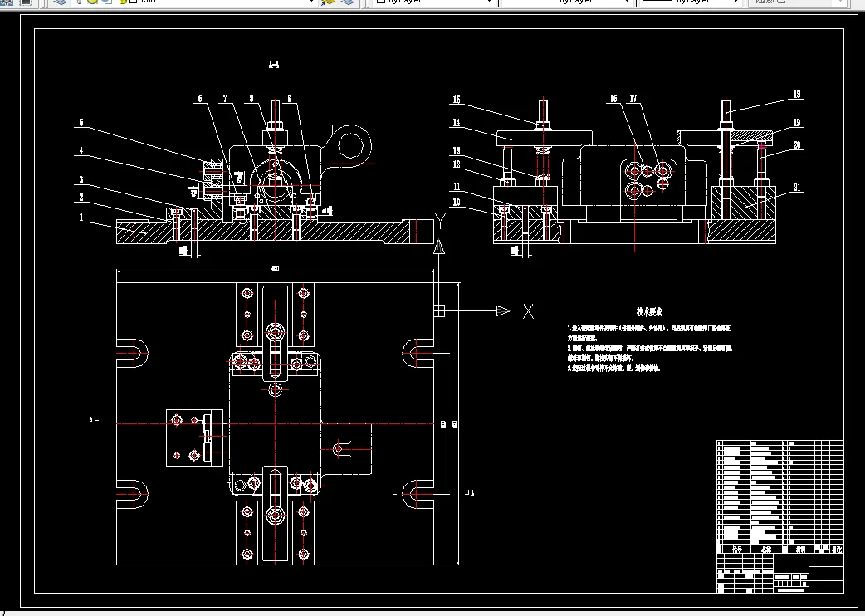Viewport: 865px width, 616px height.
Task: Select part balloon number 11
Action: point(457,187)
